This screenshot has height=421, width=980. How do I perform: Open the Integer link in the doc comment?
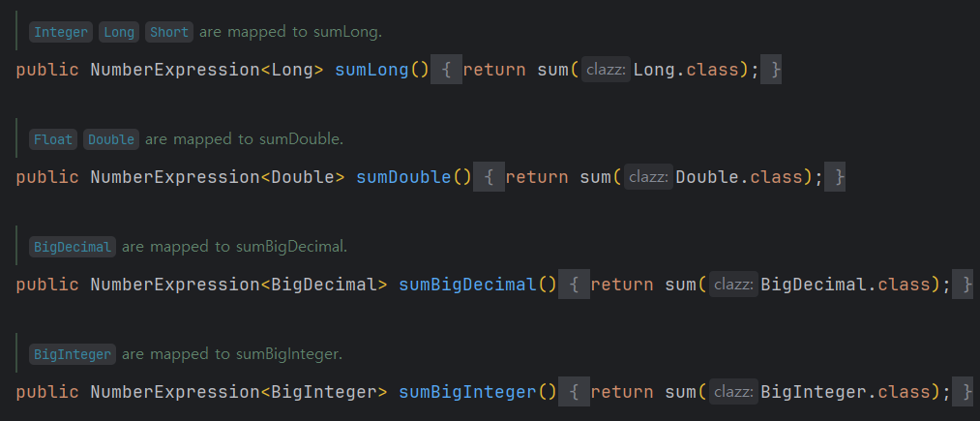tap(61, 32)
